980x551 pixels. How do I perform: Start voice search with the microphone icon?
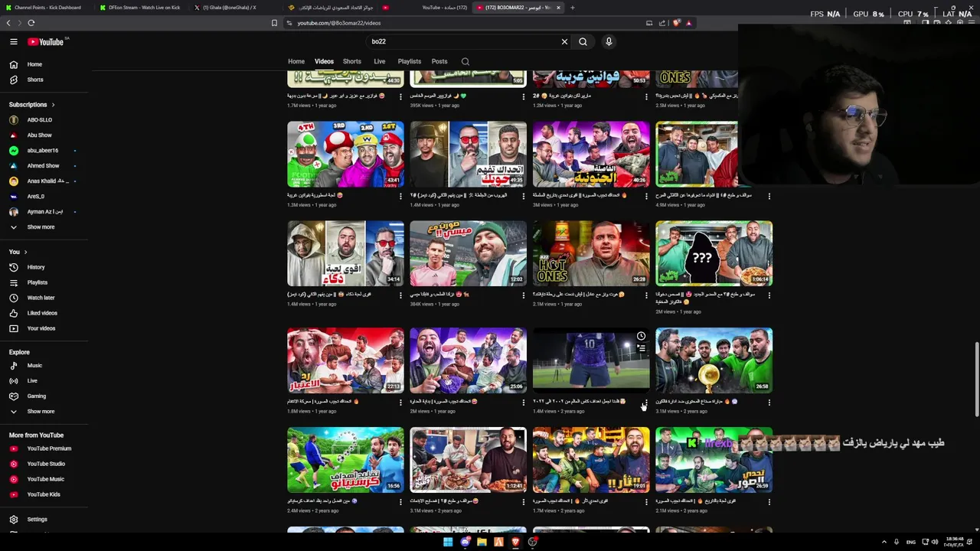(x=609, y=42)
